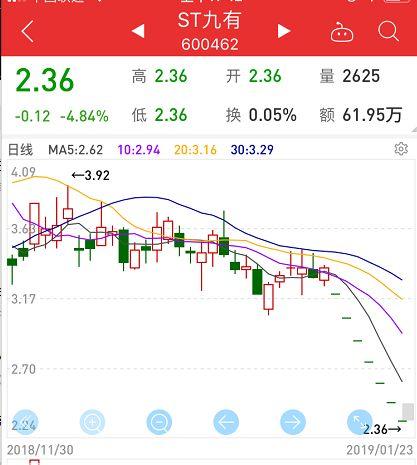Tap the start date 2018/11/30

pyautogui.click(x=40, y=450)
